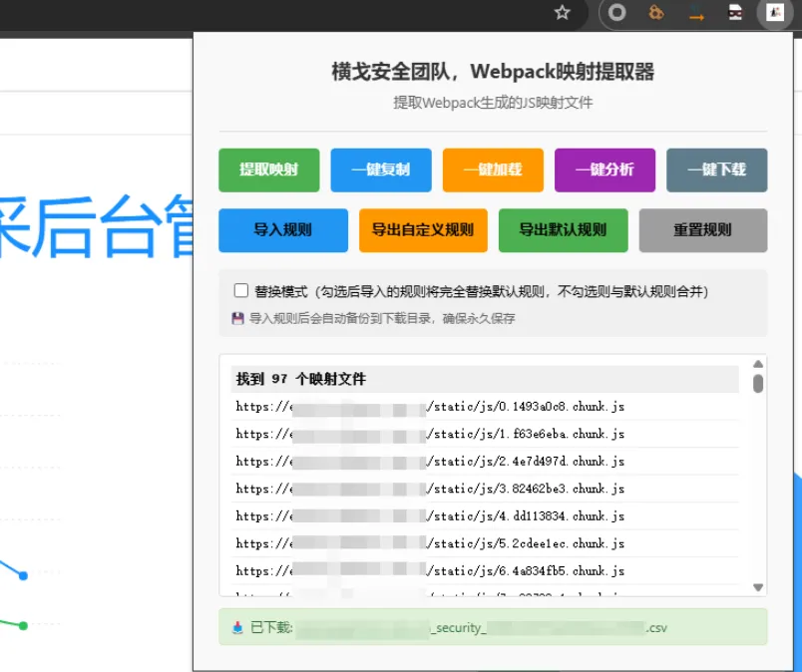Click the blue 一键复制 button
Image resolution: width=802 pixels, height=672 pixels.
(x=381, y=170)
